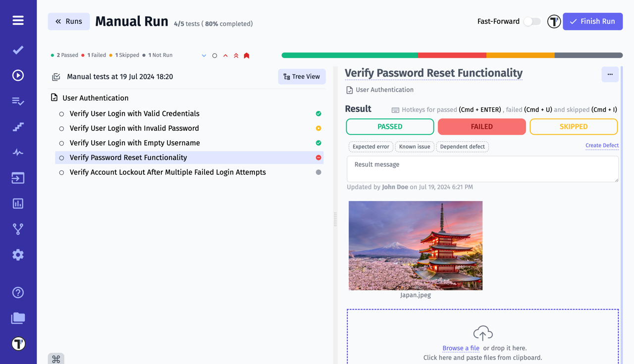Click the Finish Run button

(592, 21)
